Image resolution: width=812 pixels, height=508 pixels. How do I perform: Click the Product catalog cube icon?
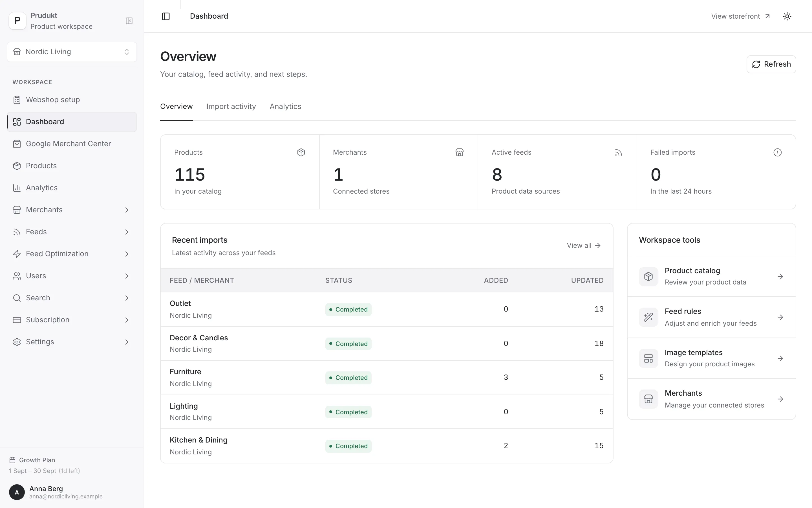(x=648, y=277)
